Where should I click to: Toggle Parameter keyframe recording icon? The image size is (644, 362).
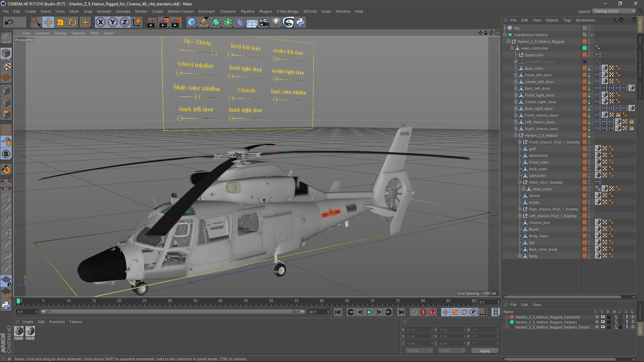tap(474, 312)
